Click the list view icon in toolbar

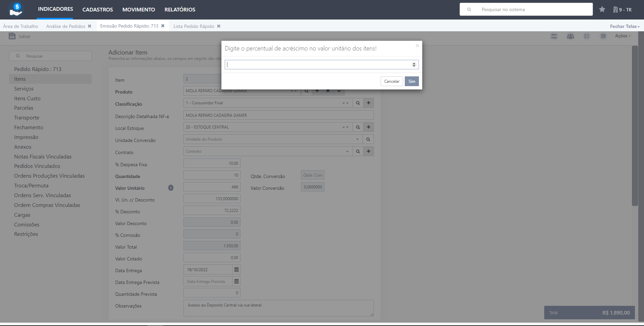[587, 36]
